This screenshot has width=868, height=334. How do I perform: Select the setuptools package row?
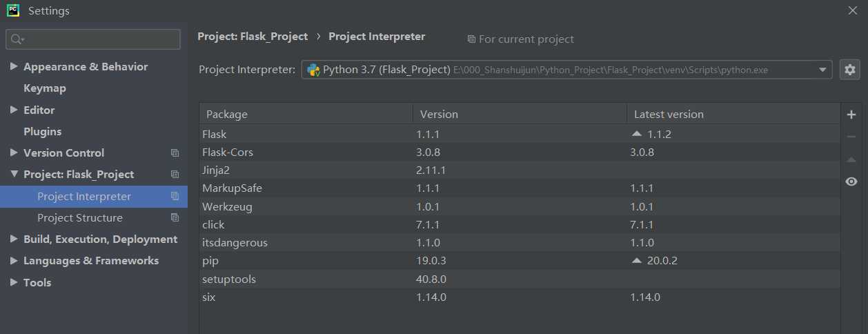[520, 279]
